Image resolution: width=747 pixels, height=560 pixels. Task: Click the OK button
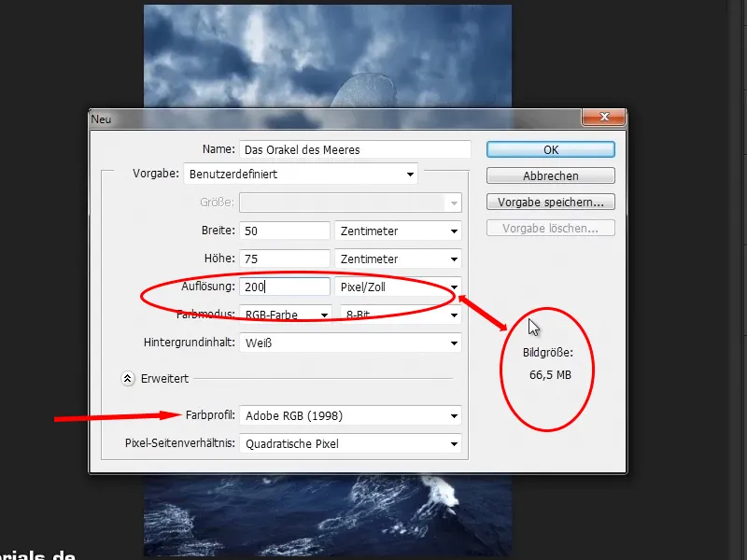(x=550, y=149)
